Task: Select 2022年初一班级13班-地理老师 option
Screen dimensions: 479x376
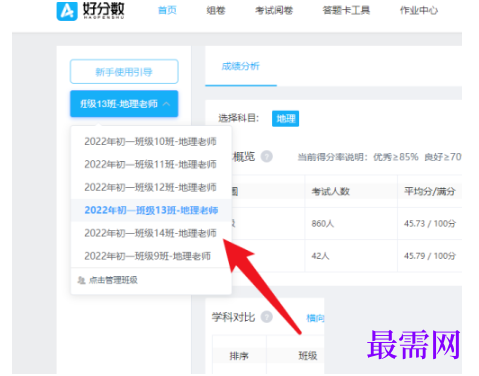Action: click(x=151, y=210)
